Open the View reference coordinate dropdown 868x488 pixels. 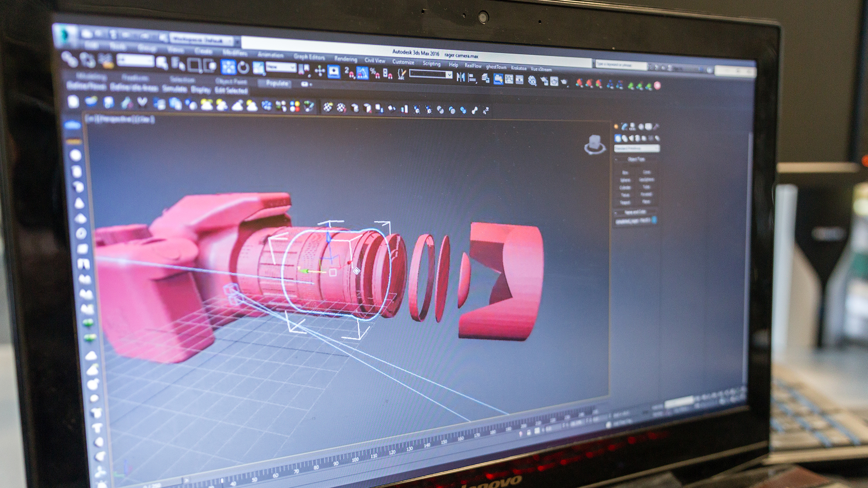click(281, 67)
